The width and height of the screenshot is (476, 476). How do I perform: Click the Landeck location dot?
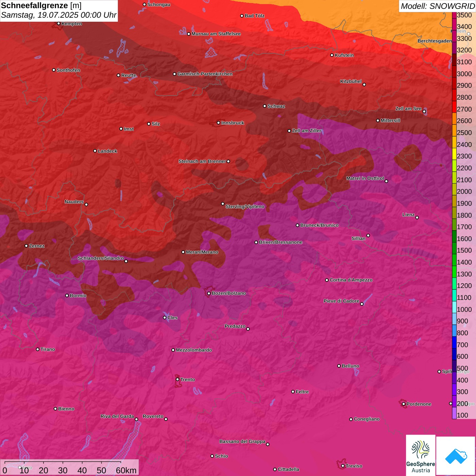[95, 151]
